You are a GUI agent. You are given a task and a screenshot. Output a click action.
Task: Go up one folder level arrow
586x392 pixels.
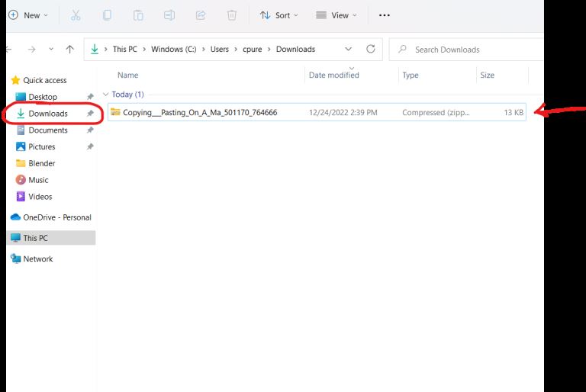(x=70, y=49)
